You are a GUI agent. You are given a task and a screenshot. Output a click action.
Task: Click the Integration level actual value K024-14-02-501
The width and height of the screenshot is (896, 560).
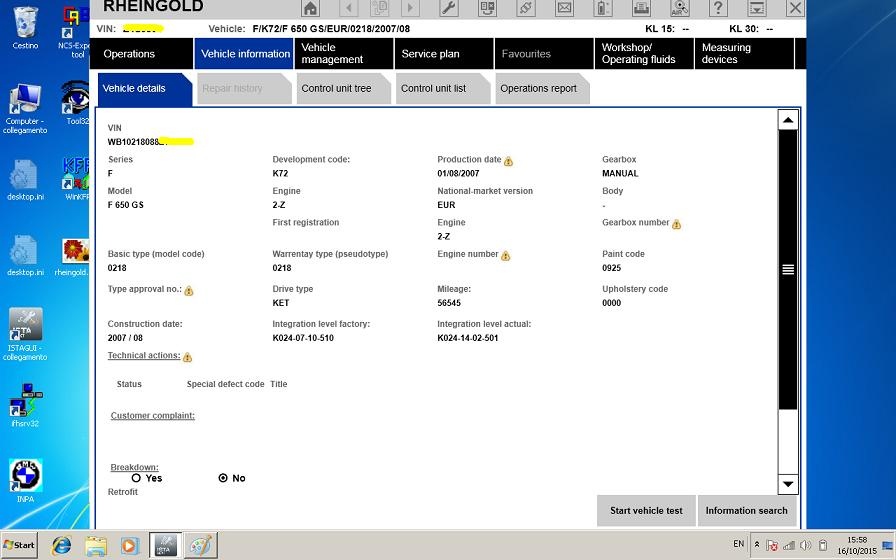[467, 338]
